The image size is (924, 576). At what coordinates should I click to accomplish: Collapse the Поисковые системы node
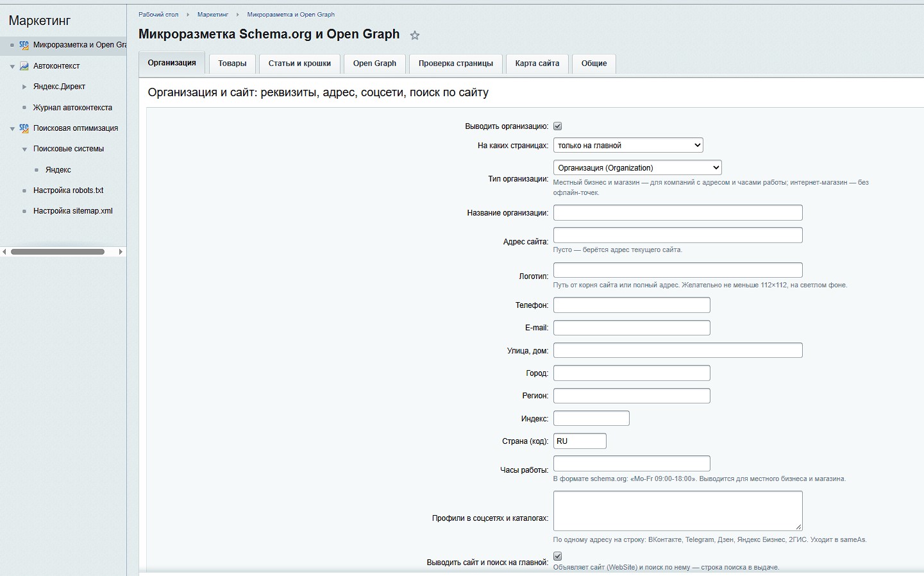[x=24, y=149]
